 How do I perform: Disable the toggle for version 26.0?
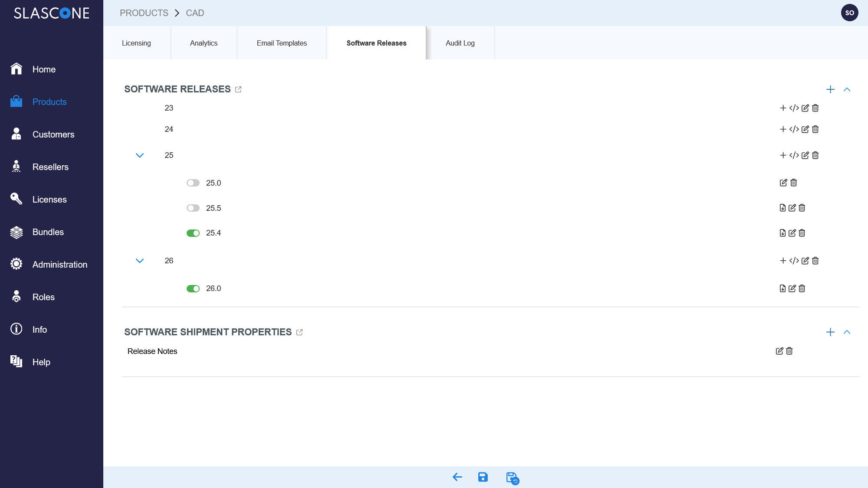point(193,288)
